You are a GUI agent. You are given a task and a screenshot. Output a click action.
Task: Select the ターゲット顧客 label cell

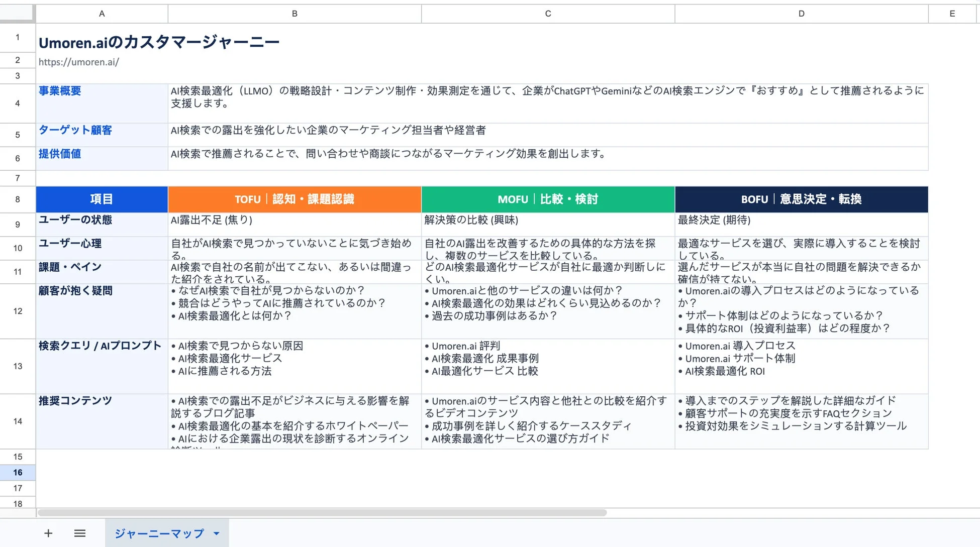pyautogui.click(x=102, y=135)
